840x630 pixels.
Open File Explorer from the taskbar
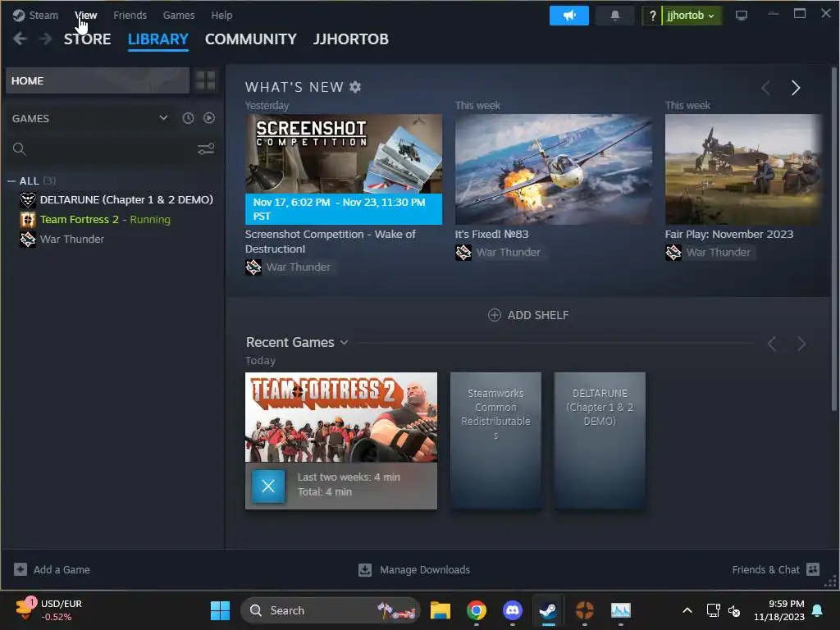tap(441, 610)
